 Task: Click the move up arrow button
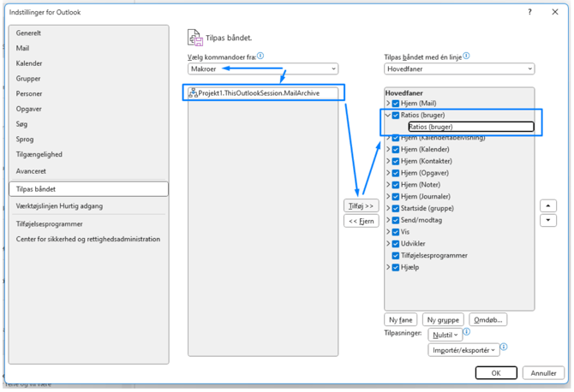point(548,206)
